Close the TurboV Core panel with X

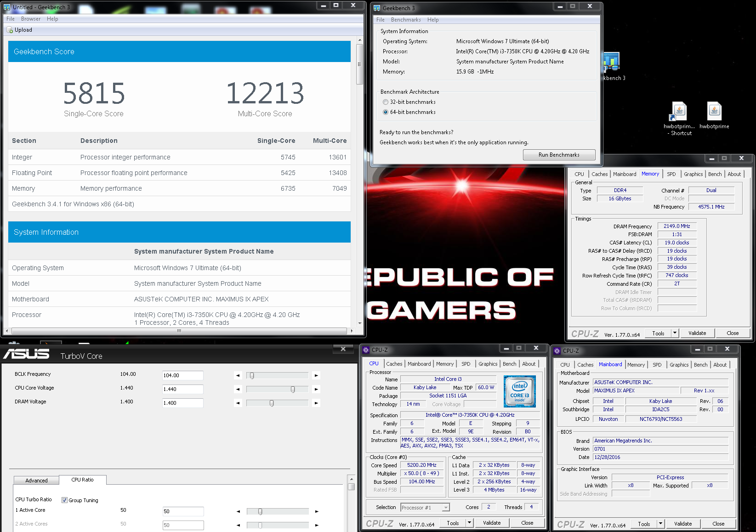(343, 349)
